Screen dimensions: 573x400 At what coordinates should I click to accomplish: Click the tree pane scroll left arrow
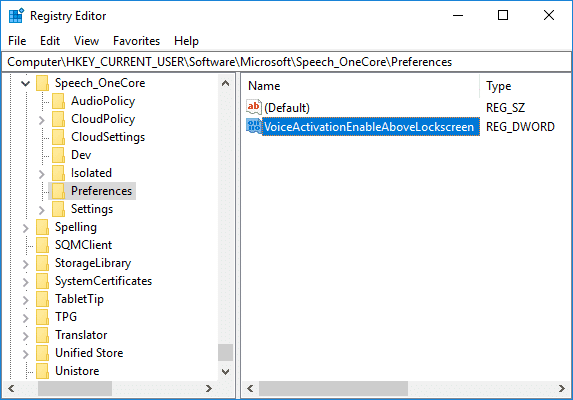click(11, 388)
